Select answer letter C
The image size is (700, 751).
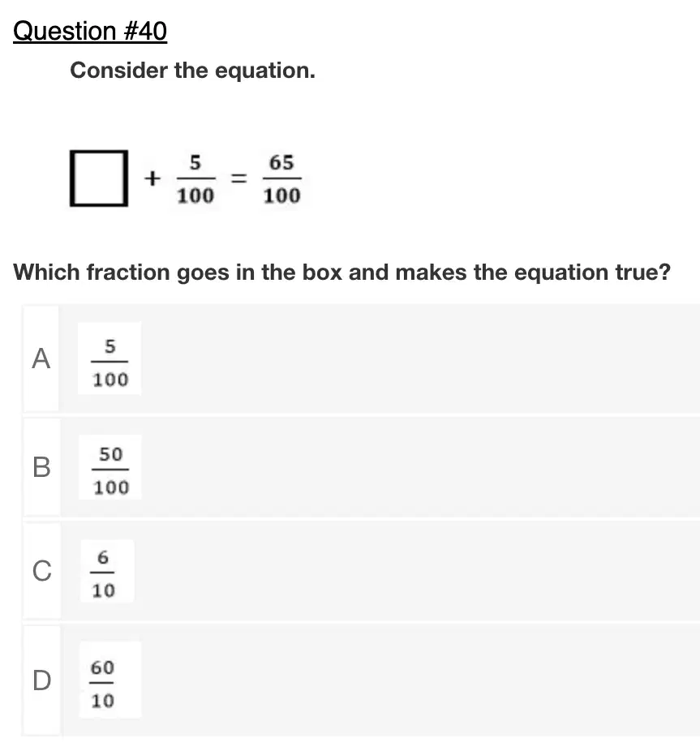click(x=42, y=571)
